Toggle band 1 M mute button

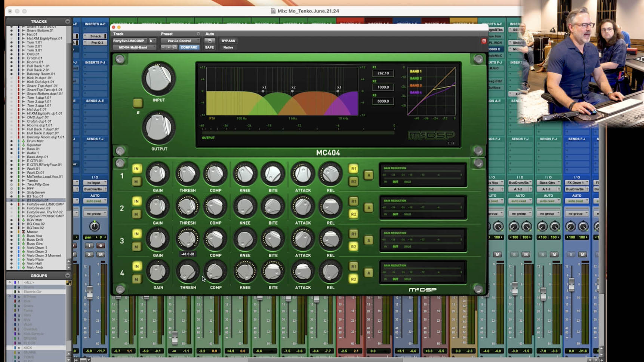click(x=136, y=182)
